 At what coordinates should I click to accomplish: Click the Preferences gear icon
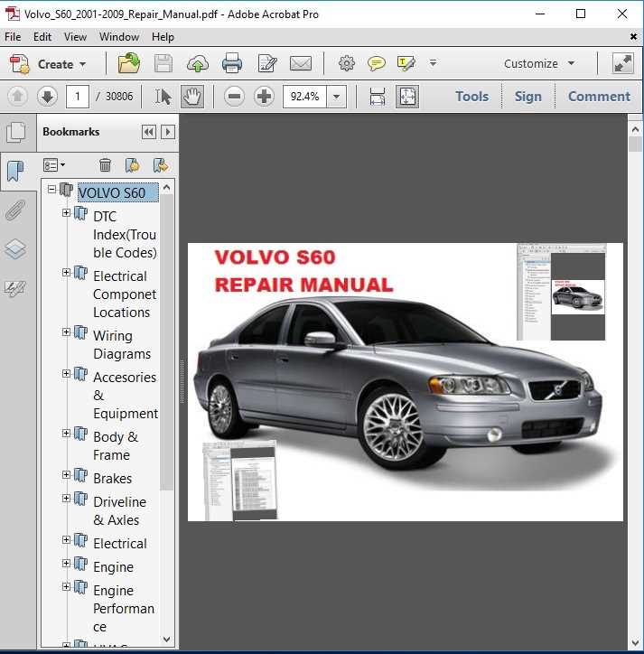pos(347,63)
